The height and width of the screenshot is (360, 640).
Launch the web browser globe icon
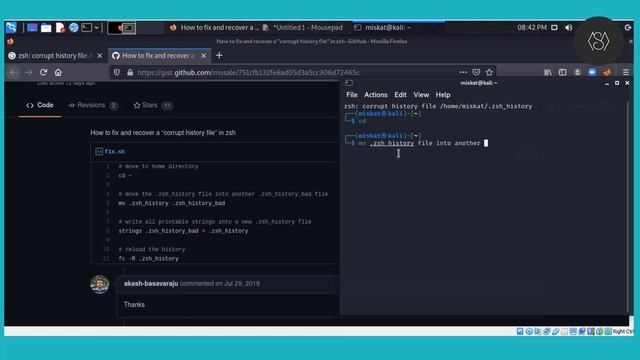[73, 27]
